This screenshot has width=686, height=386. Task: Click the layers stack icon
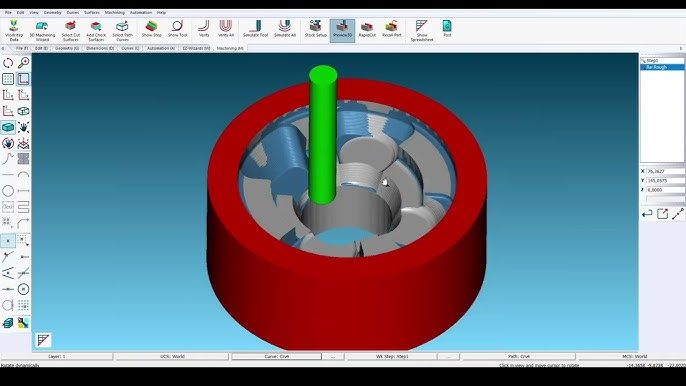tap(8, 323)
